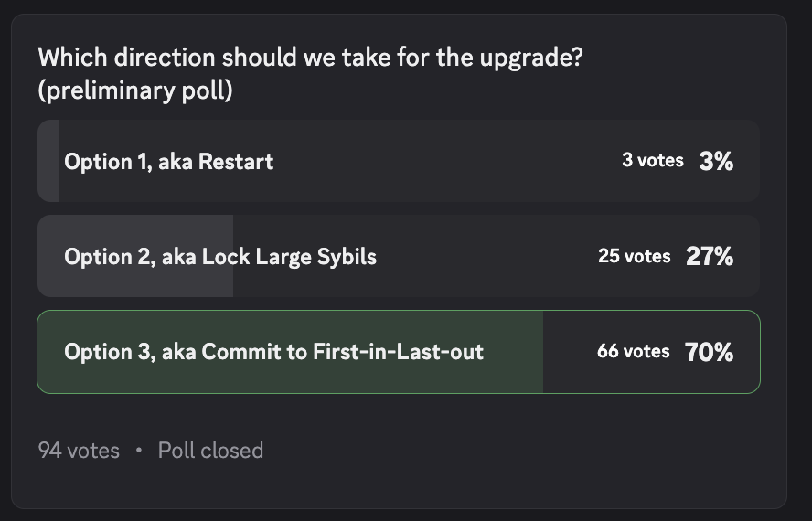Click the gray filled bar of Option 2
The image size is (812, 521).
pyautogui.click(x=135, y=256)
